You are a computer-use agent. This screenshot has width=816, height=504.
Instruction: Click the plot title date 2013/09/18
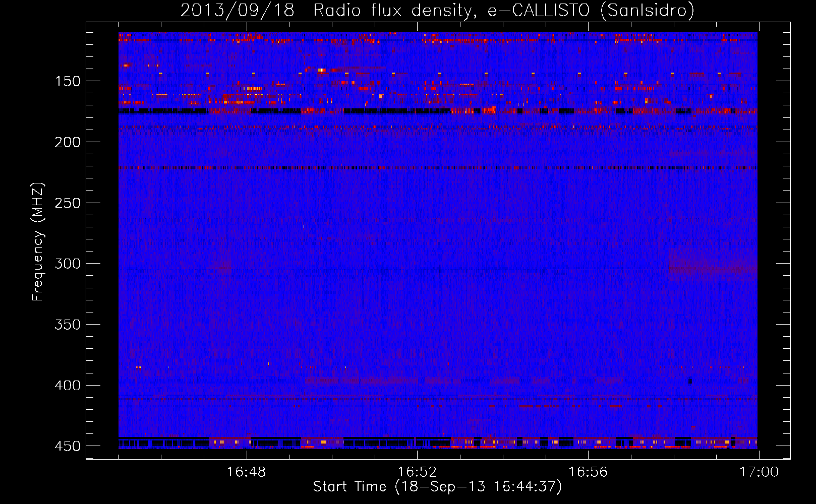237,11
